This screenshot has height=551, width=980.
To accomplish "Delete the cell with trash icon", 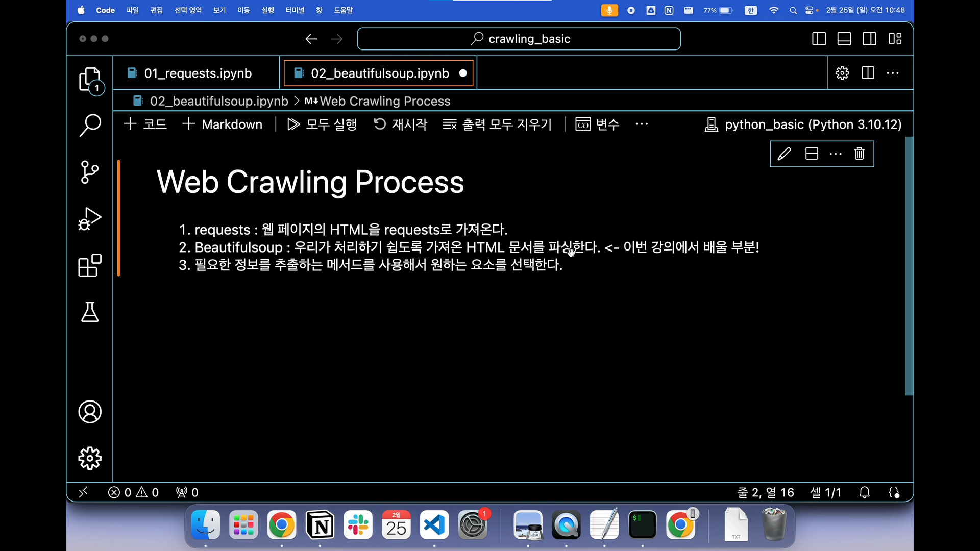I will (859, 154).
